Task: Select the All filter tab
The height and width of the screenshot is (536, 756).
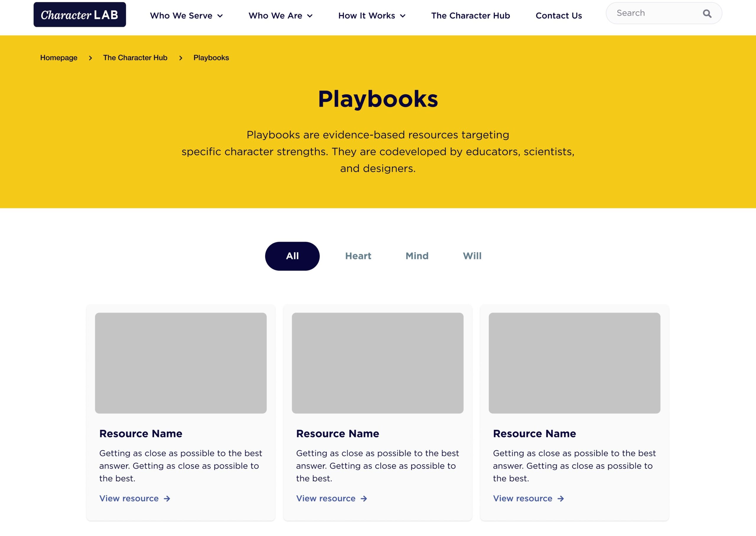Action: [292, 256]
